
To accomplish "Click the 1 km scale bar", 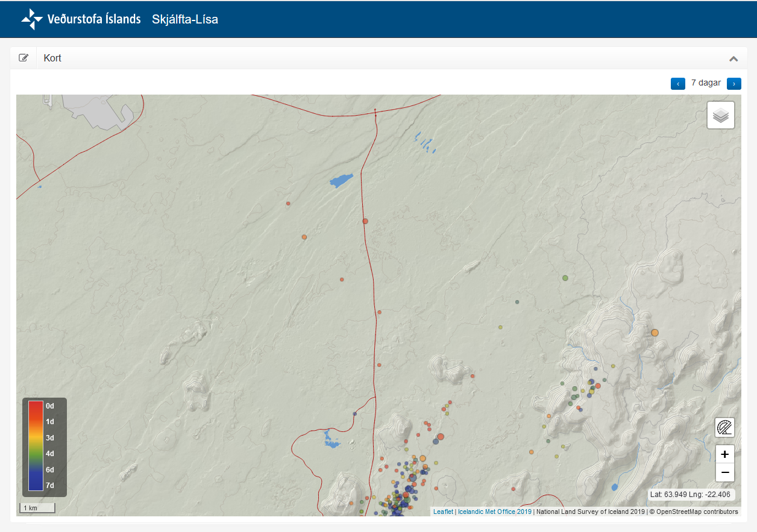I will [37, 508].
